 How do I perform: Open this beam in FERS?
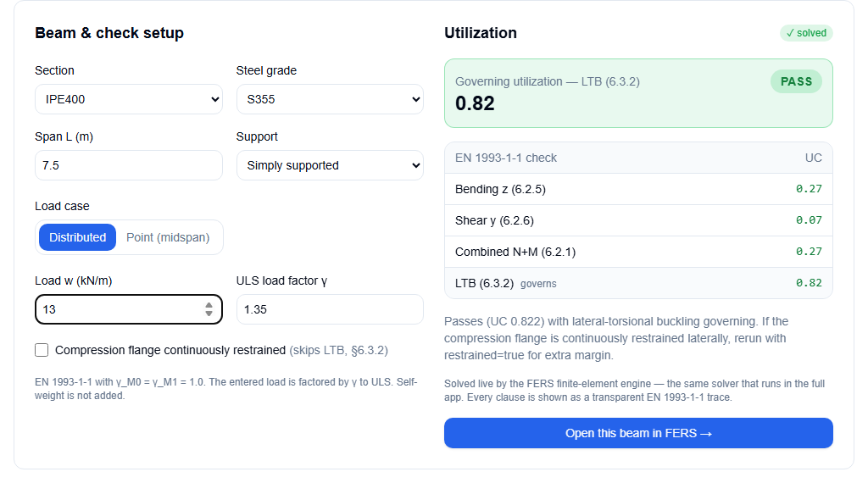point(638,433)
